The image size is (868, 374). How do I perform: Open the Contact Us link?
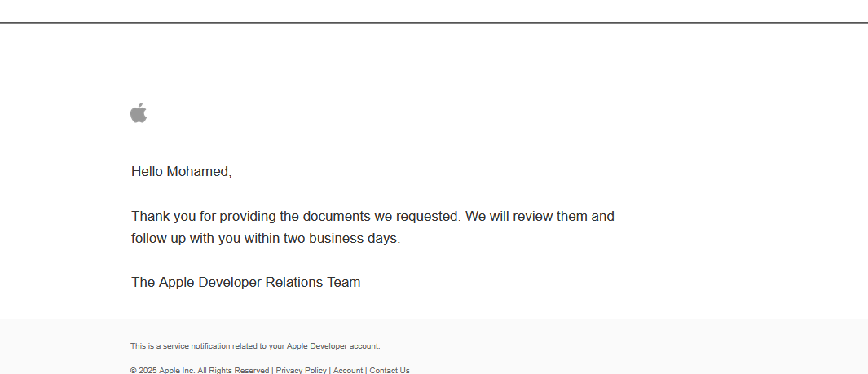(x=390, y=370)
